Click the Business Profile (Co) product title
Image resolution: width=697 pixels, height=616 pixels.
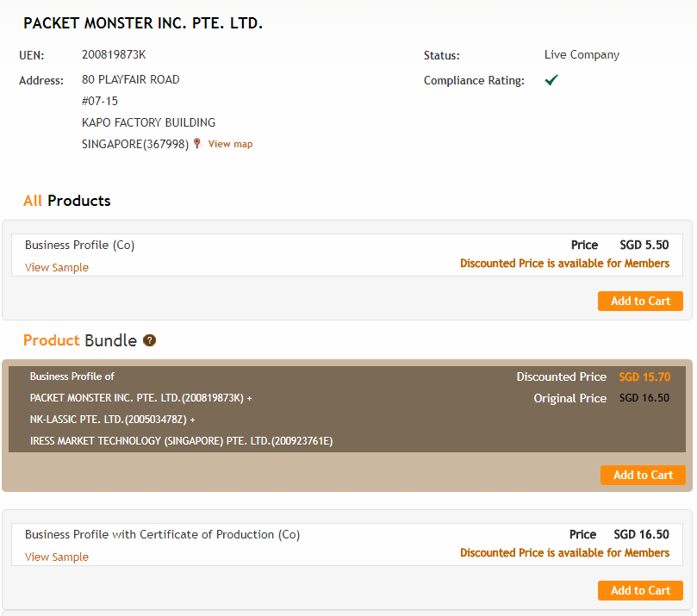pos(80,246)
